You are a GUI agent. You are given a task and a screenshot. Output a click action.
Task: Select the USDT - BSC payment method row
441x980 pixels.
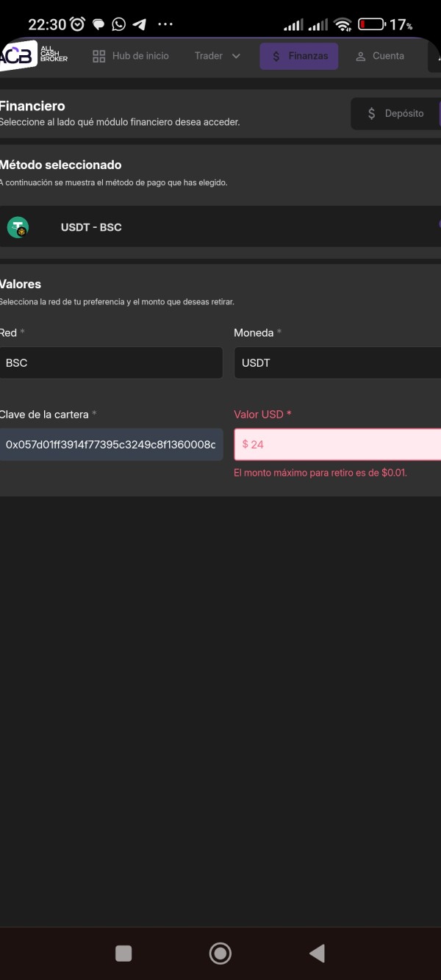point(220,227)
